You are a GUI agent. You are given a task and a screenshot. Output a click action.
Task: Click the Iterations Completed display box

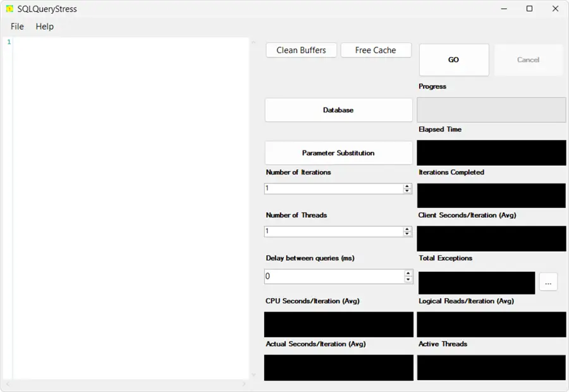tap(491, 195)
